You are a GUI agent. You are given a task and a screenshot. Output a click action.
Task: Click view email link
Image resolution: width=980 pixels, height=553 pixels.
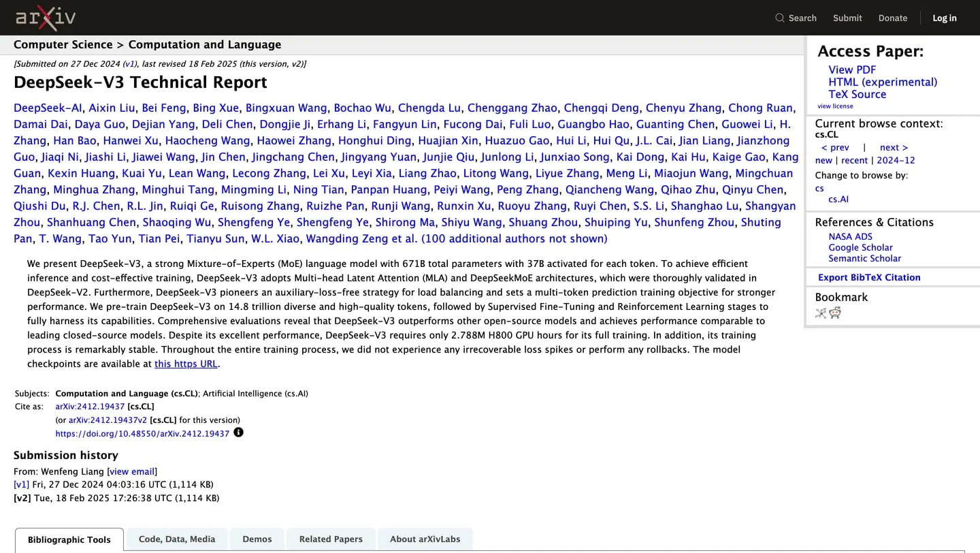tap(132, 471)
